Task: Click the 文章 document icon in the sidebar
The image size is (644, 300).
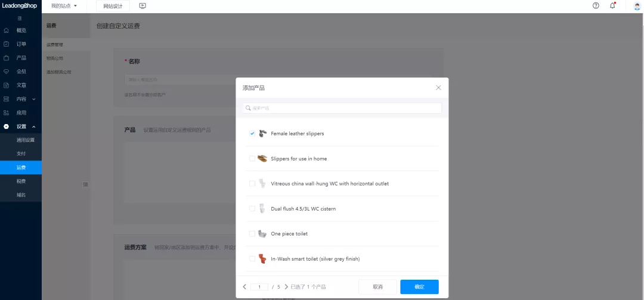Action: [x=6, y=85]
